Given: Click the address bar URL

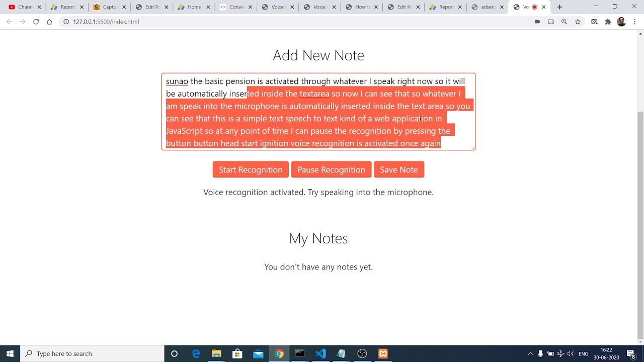Looking at the screenshot, I should 106,22.
